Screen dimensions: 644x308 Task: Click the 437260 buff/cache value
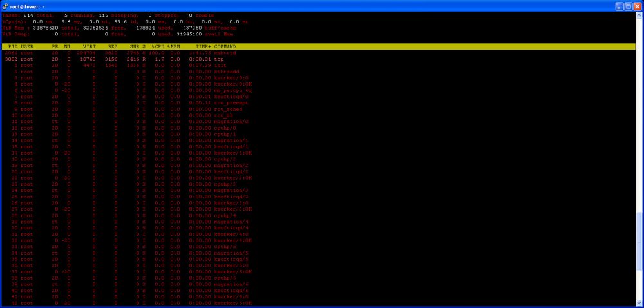pyautogui.click(x=192, y=28)
